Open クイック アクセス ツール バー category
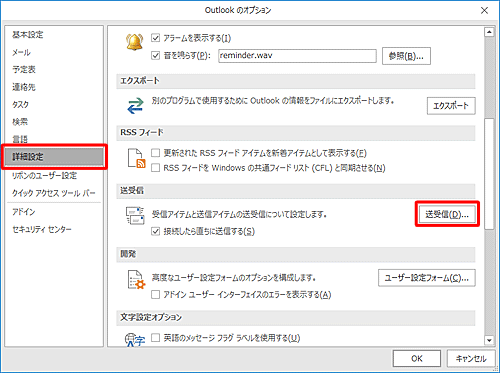This screenshot has width=500, height=373. (54, 193)
